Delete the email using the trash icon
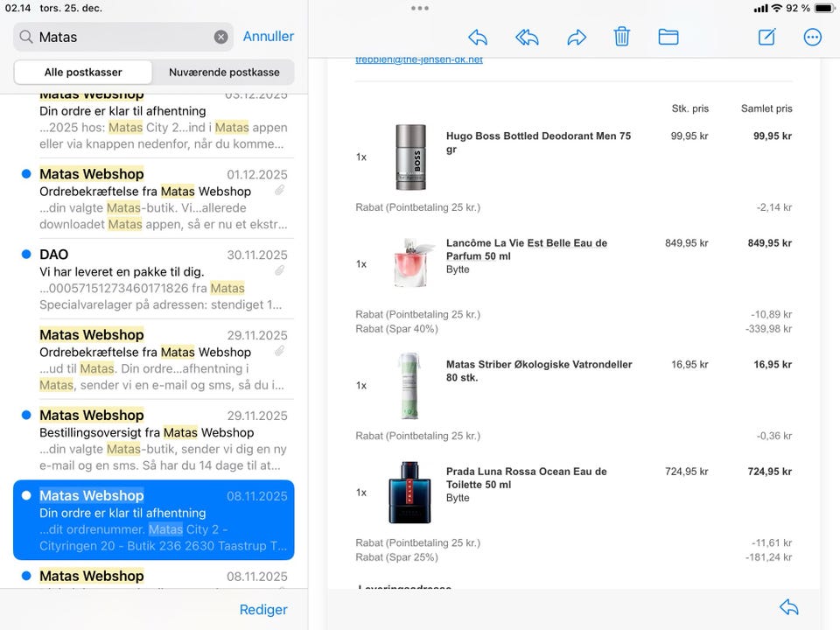Viewport: 840px width, 630px height. pyautogui.click(x=621, y=37)
